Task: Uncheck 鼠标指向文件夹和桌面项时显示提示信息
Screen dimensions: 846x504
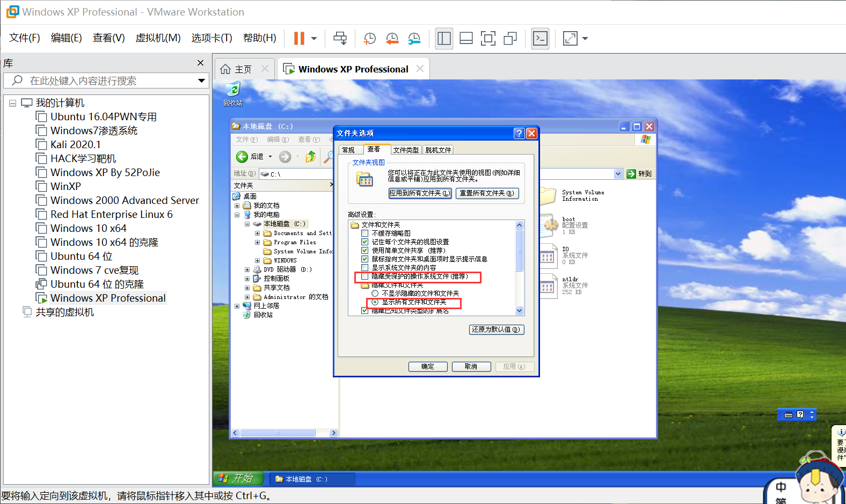Action: 365,259
